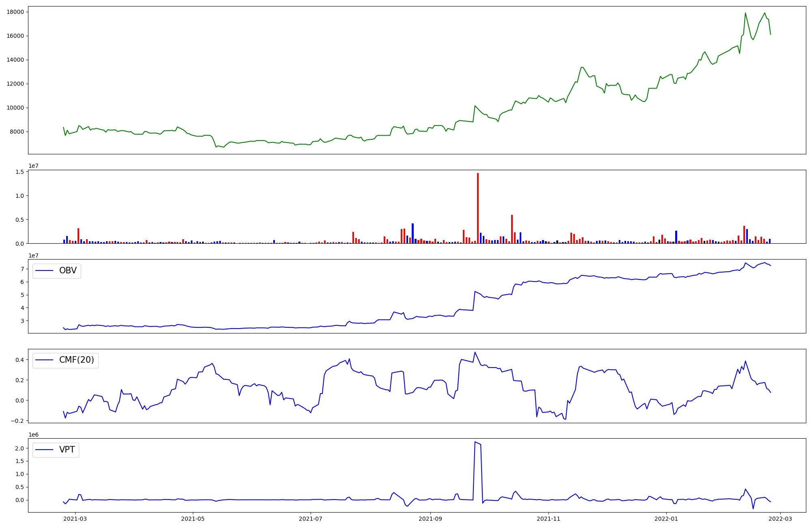Viewport: 812px width, 528px height.
Task: Click the 2022-01 x-axis date label
Action: coord(666,519)
